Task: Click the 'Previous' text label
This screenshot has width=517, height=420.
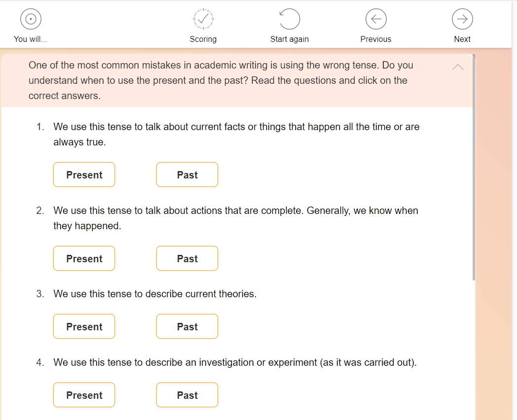Action: tap(376, 39)
